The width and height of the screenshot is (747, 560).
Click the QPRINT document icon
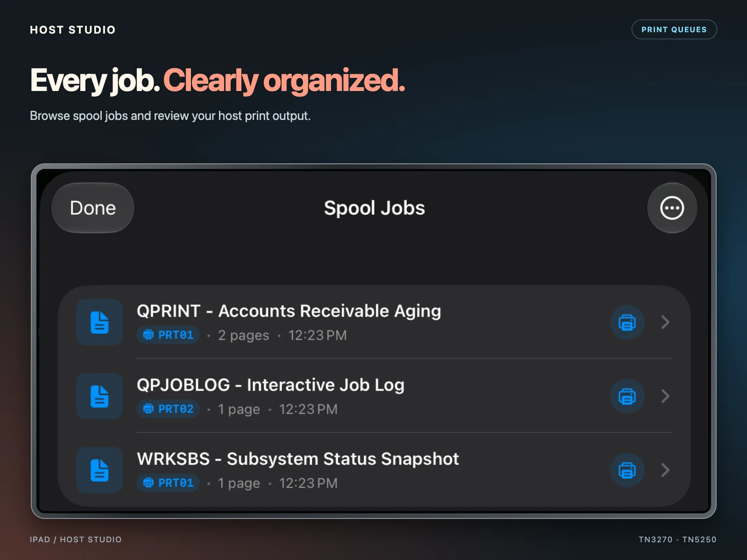(99, 322)
